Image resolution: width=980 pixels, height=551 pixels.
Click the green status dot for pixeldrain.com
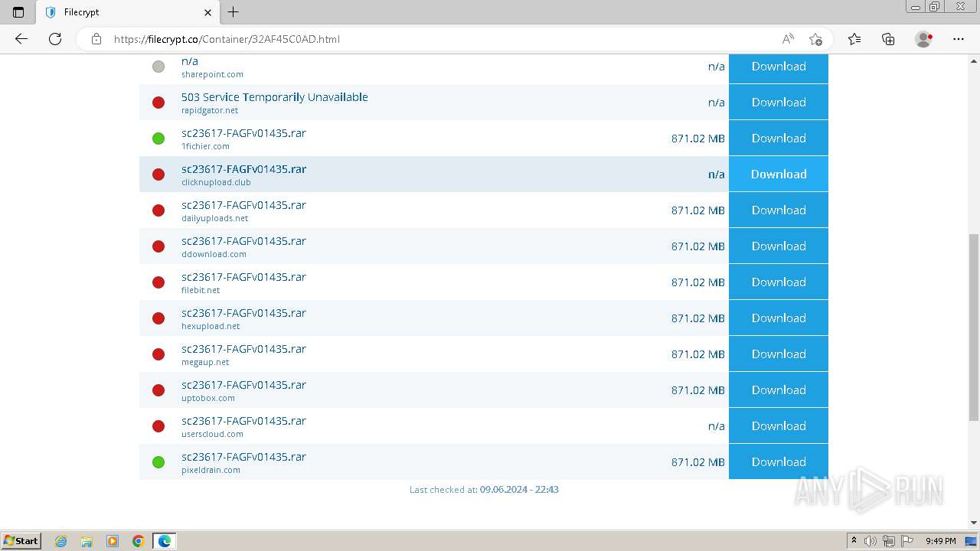[x=158, y=462]
